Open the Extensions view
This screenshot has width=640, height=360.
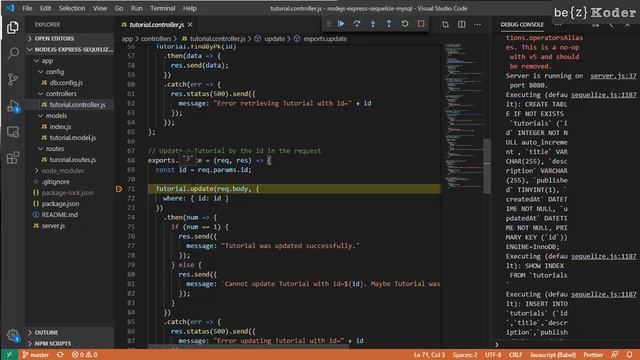point(13,158)
